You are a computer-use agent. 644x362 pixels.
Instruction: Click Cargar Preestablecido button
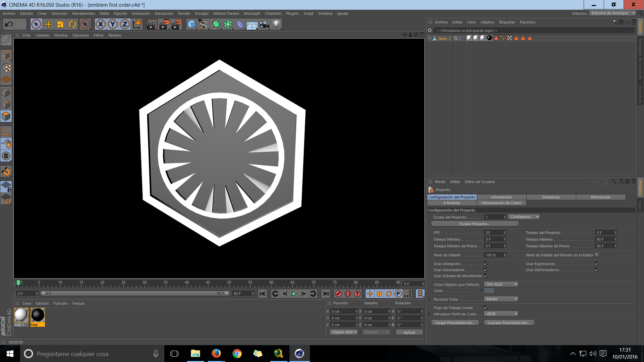tap(455, 323)
